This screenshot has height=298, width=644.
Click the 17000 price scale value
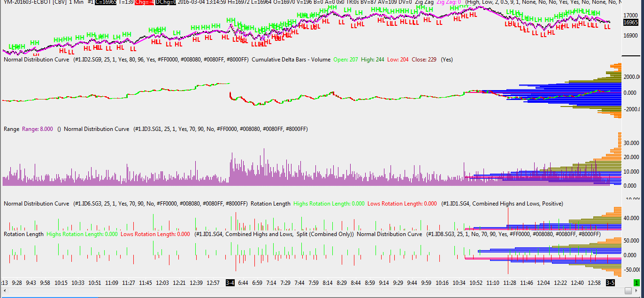630,15
